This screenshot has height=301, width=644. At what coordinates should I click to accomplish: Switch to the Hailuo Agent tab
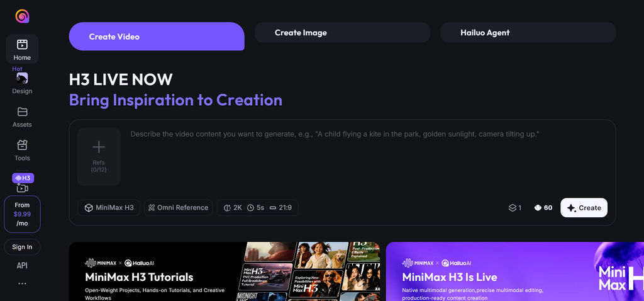coord(528,33)
